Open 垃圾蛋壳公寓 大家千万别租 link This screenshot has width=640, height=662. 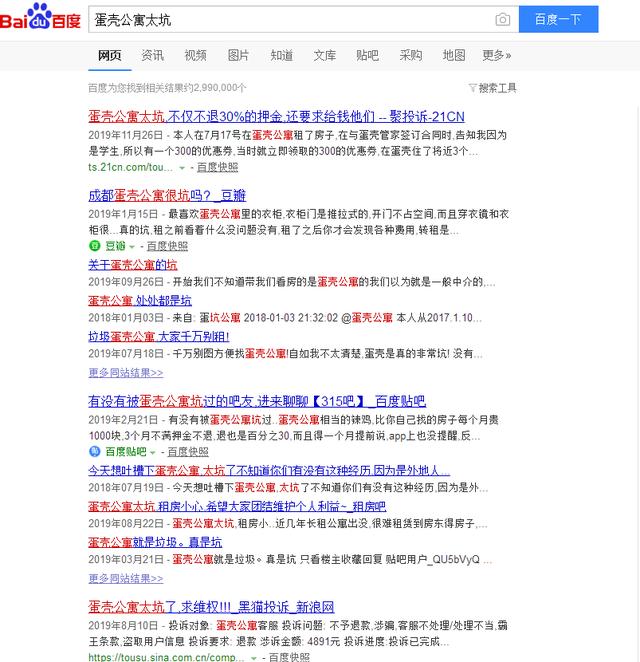(159, 337)
